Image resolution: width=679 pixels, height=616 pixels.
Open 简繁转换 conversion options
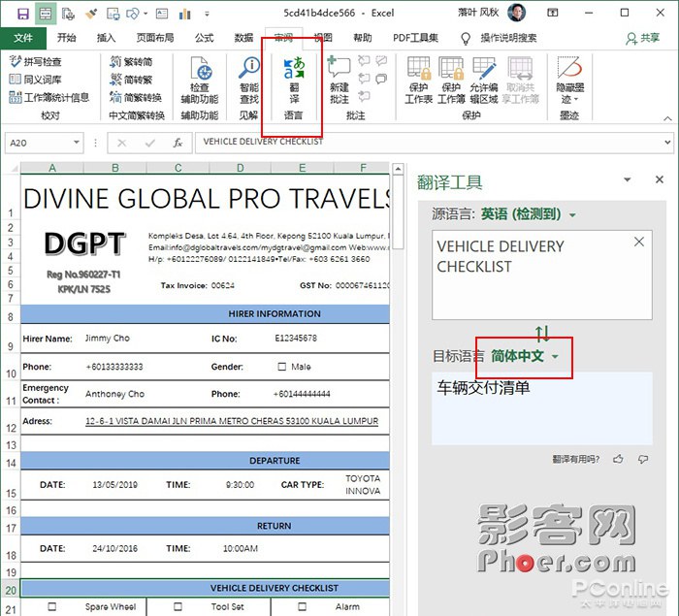[136, 97]
